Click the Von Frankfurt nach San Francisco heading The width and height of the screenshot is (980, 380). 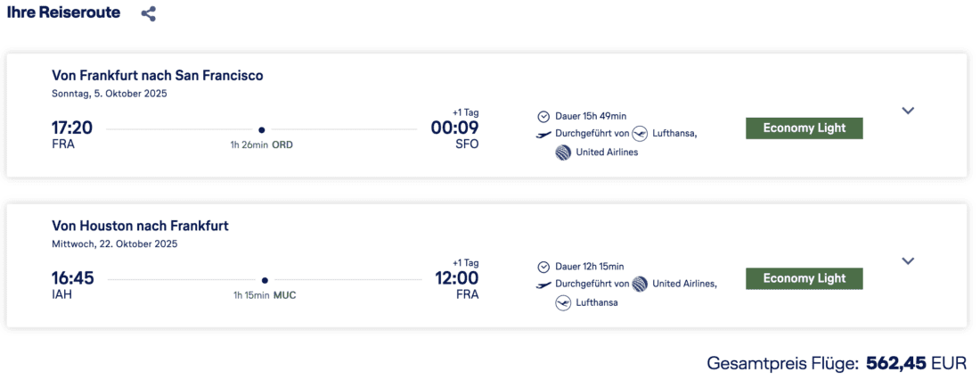coord(158,76)
